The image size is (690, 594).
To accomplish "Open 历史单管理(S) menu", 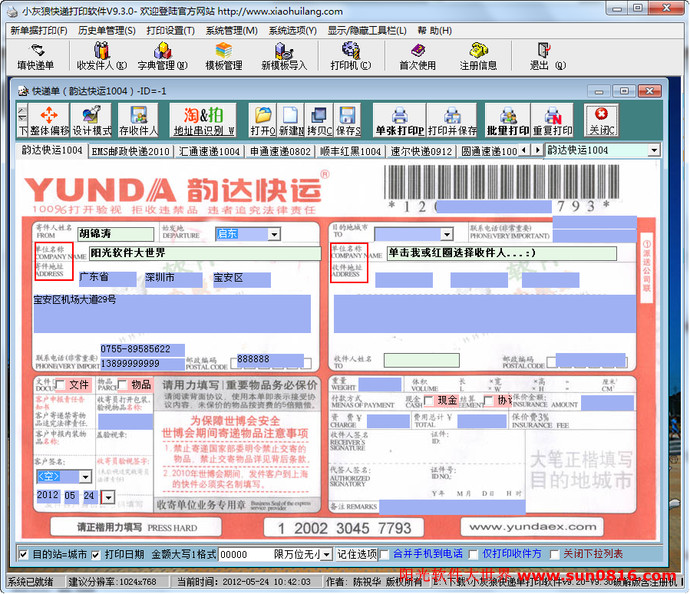I will (x=107, y=31).
